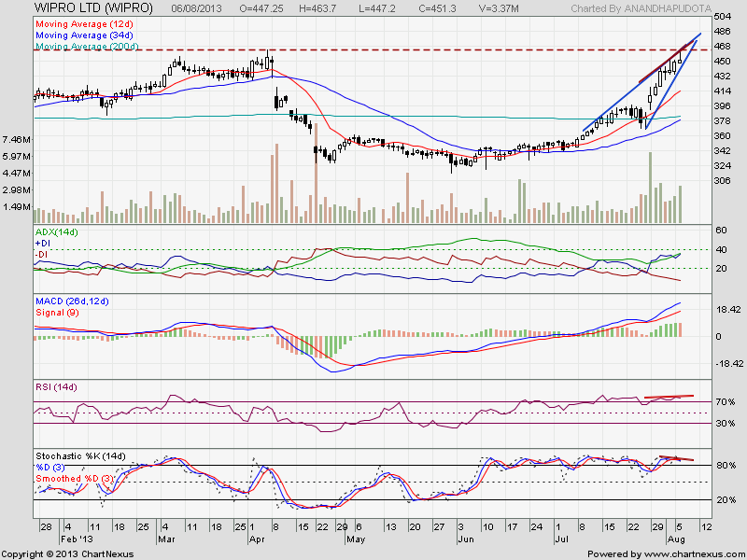Select the Moving Average (200d) legend label
This screenshot has height=560, width=747.
point(87,47)
